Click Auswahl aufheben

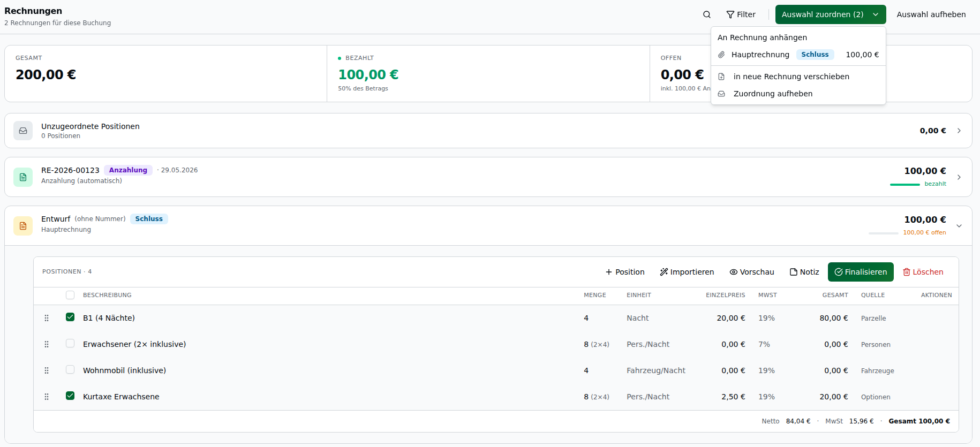point(931,14)
